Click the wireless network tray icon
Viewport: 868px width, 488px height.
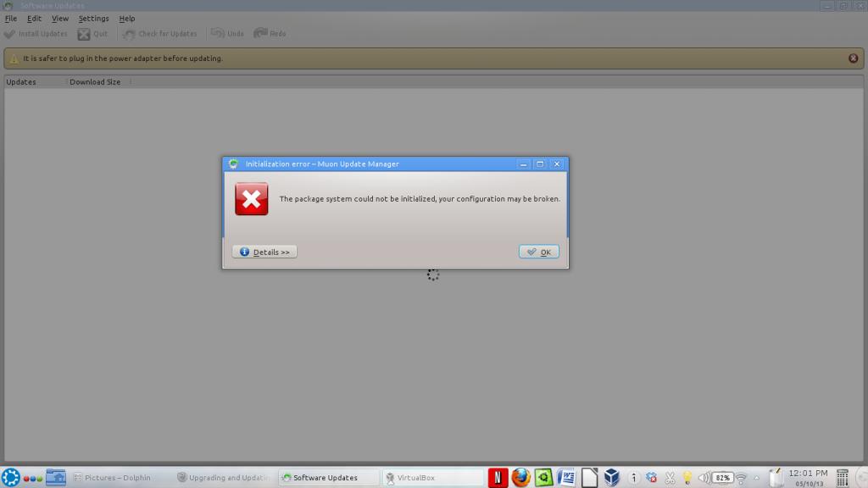pos(741,478)
